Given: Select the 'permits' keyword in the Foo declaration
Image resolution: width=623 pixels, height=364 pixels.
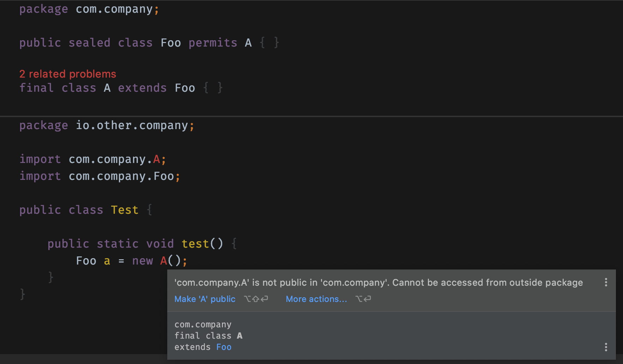Looking at the screenshot, I should [213, 43].
